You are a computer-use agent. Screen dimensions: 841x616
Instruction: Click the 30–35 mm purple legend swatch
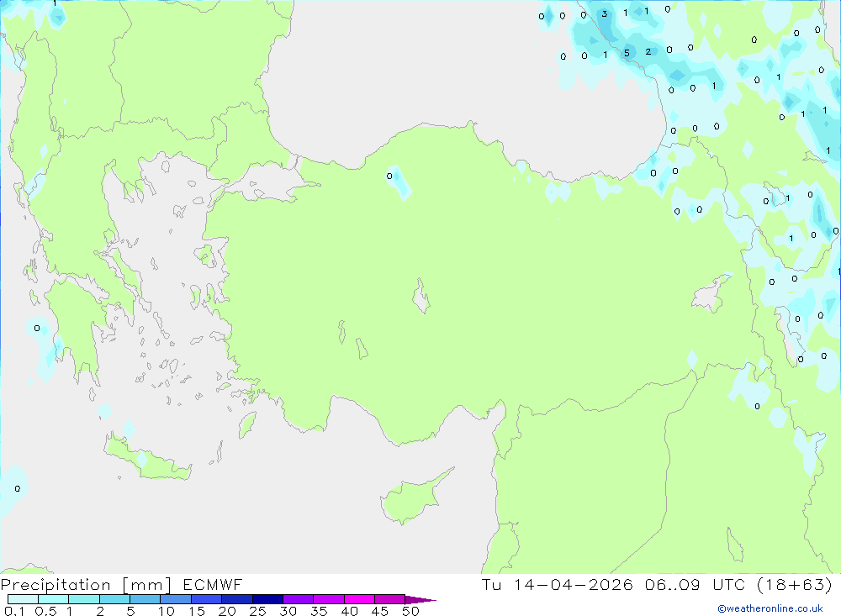298,599
